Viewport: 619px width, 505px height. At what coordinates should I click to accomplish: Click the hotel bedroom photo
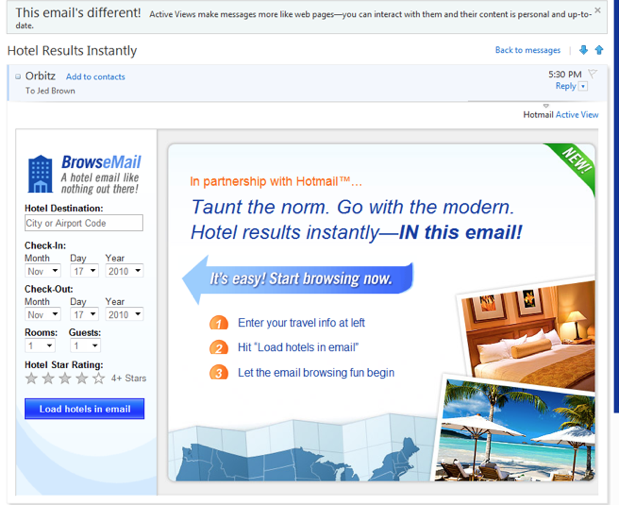(x=529, y=336)
